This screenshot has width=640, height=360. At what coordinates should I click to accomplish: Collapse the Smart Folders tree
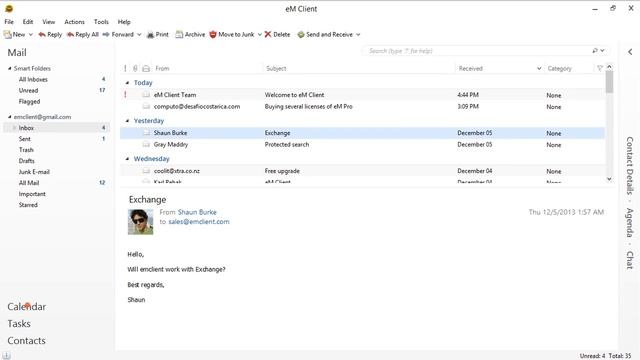tap(10, 68)
